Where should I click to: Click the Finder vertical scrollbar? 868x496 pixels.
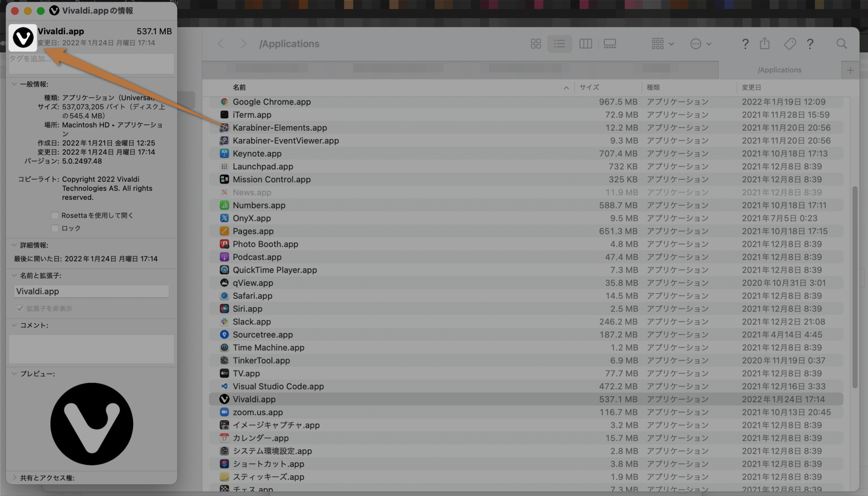[x=855, y=287]
